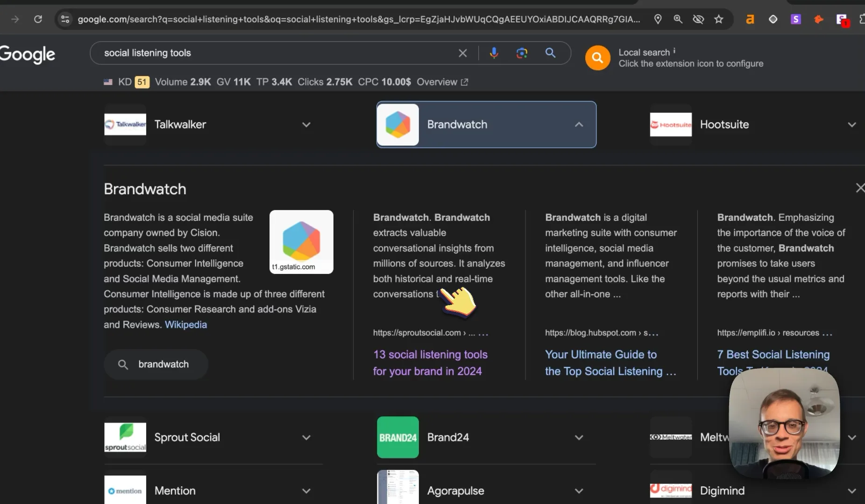Click the blue search magnifier icon
This screenshot has height=504, width=865.
click(x=551, y=53)
